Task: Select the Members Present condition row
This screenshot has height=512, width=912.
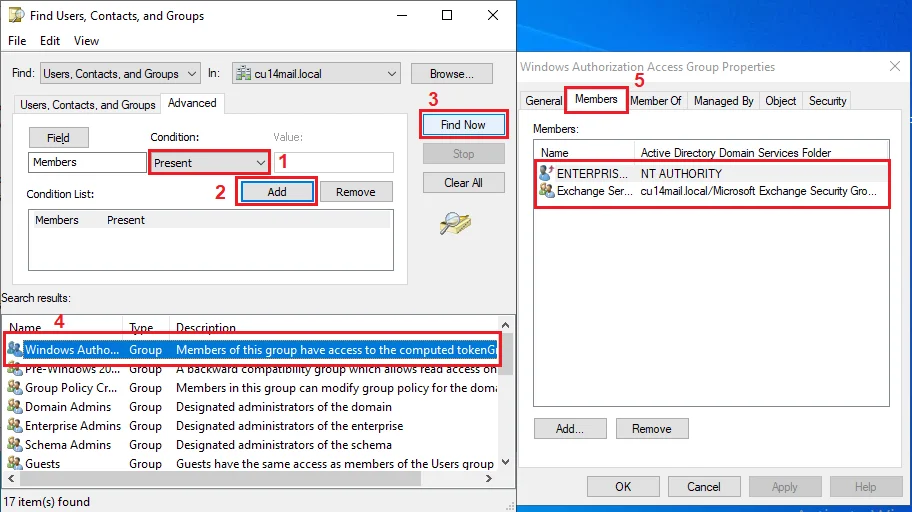Action: click(x=211, y=220)
